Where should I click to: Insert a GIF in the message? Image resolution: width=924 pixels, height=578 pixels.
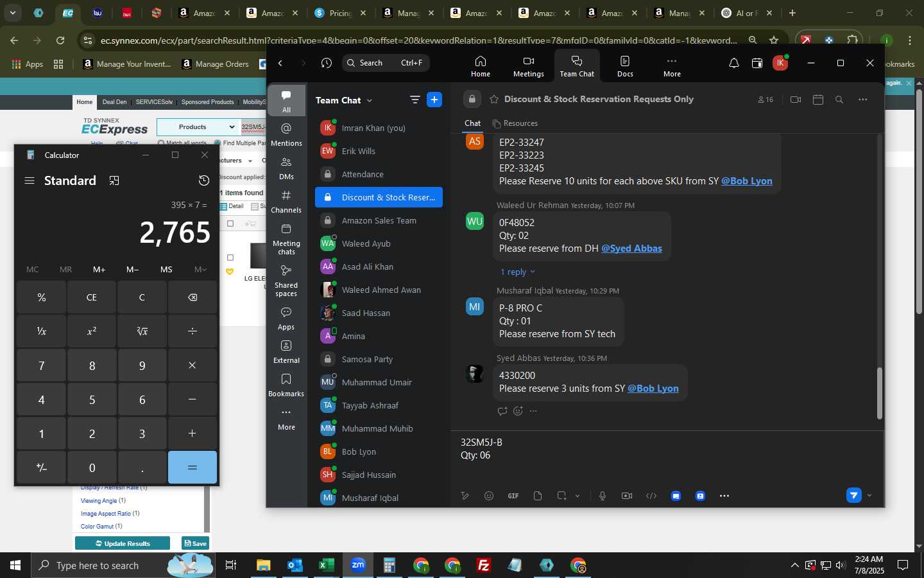click(x=513, y=496)
